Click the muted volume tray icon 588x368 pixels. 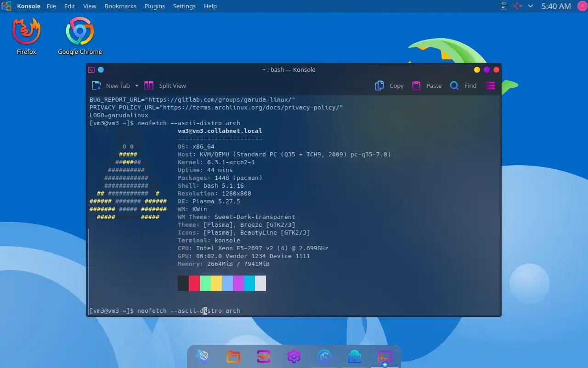pyautogui.click(x=518, y=6)
